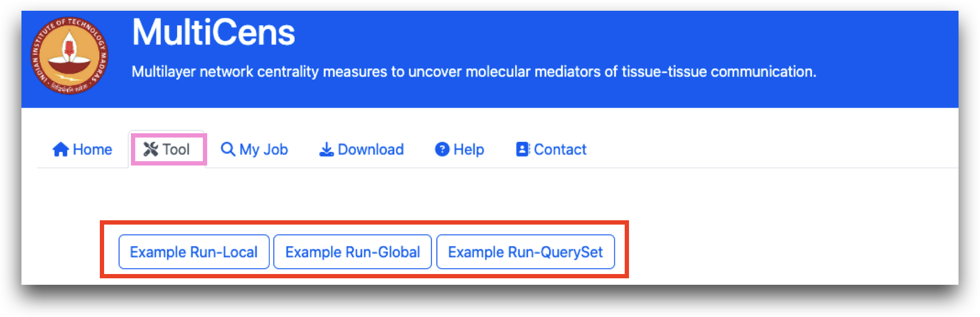Click the wrench and screwdriver Tool icon
This screenshot has width=980, height=317.
(151, 149)
